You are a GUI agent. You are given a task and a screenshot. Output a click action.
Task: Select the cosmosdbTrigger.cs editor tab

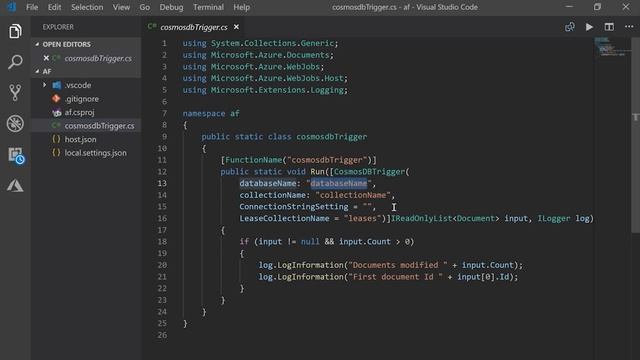pos(193,27)
